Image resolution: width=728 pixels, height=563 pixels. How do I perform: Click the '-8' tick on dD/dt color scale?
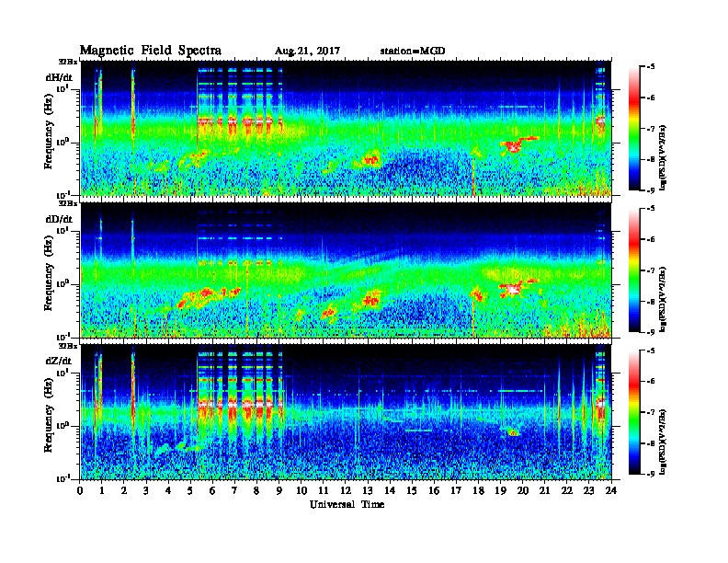651,302
